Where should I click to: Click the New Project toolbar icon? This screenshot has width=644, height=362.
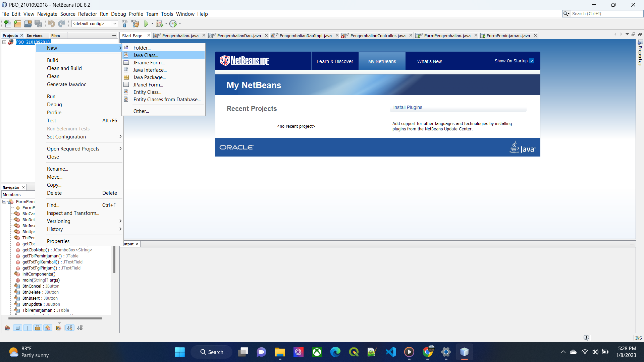coord(17,24)
